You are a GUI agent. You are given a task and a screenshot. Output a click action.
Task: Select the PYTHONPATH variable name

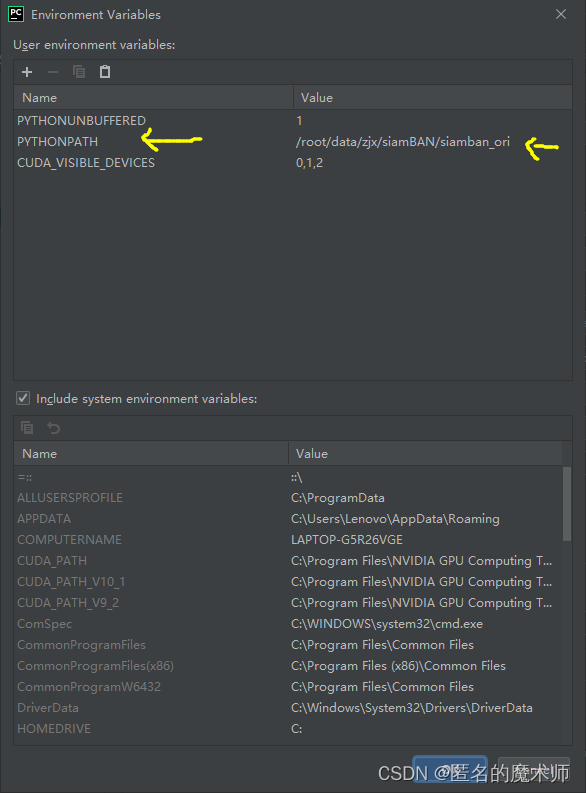pos(58,142)
